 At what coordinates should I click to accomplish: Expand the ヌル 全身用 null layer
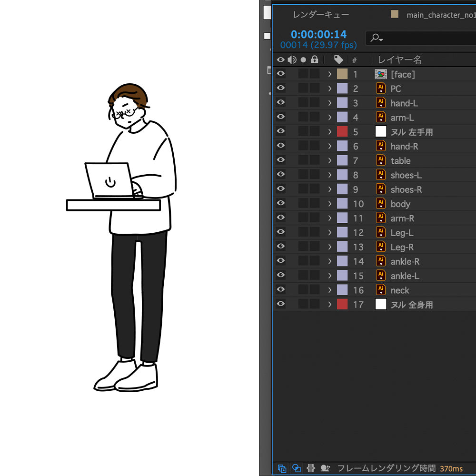tap(329, 304)
